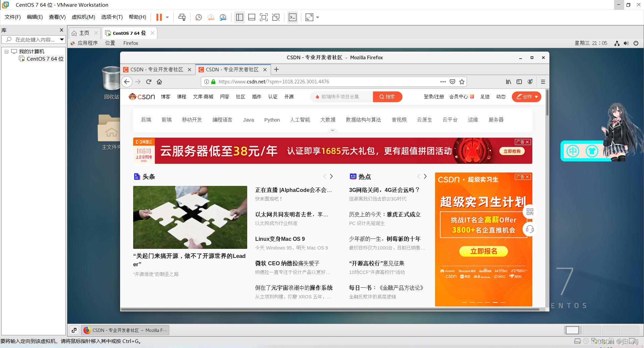Close the Aliyun banner ad
Image resolution: width=644 pixels, height=348 pixels.
click(x=527, y=142)
